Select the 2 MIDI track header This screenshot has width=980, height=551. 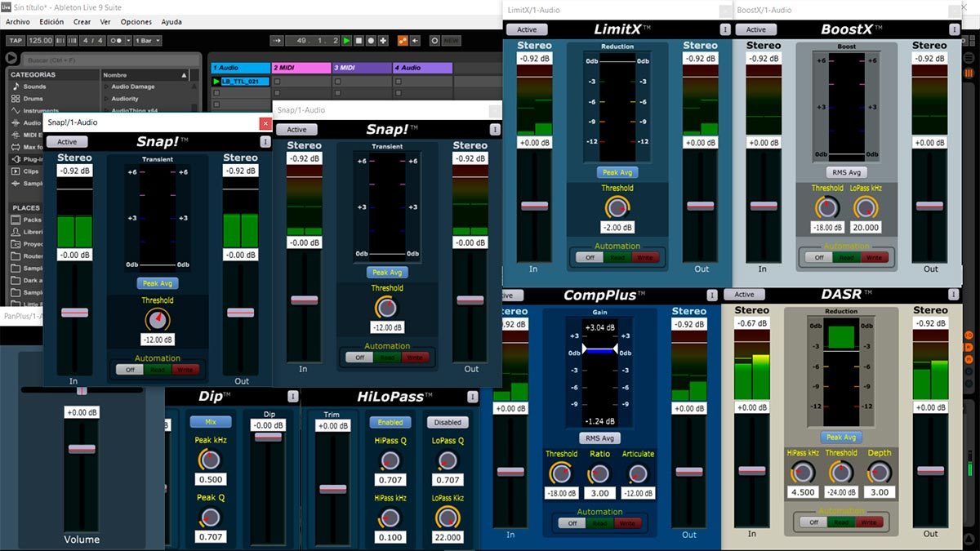(301, 68)
